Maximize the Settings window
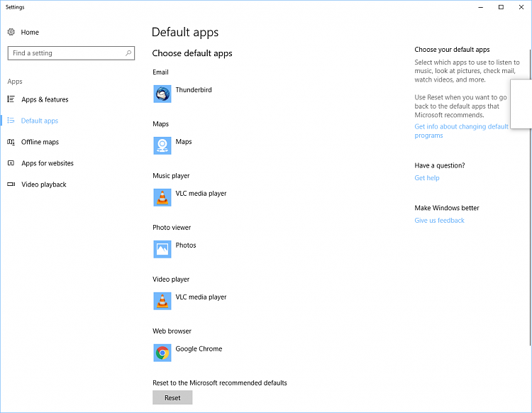Viewport: 532px width, 413px height. coord(501,7)
